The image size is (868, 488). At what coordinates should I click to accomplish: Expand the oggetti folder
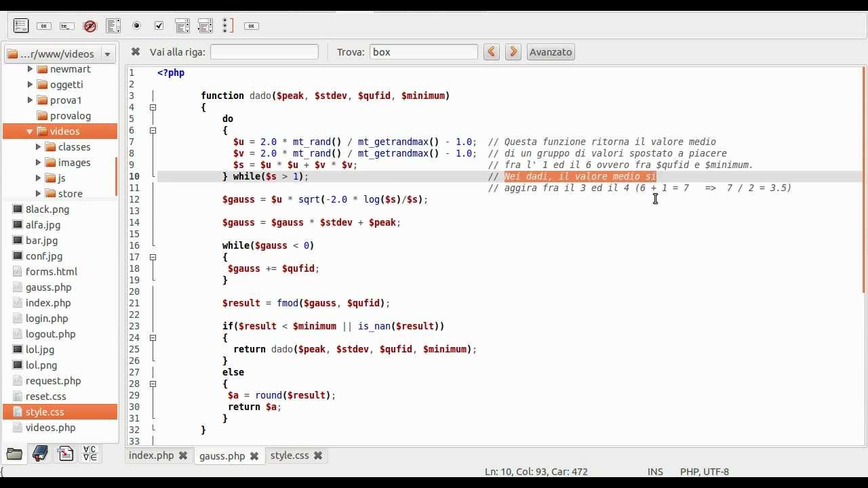coord(30,85)
